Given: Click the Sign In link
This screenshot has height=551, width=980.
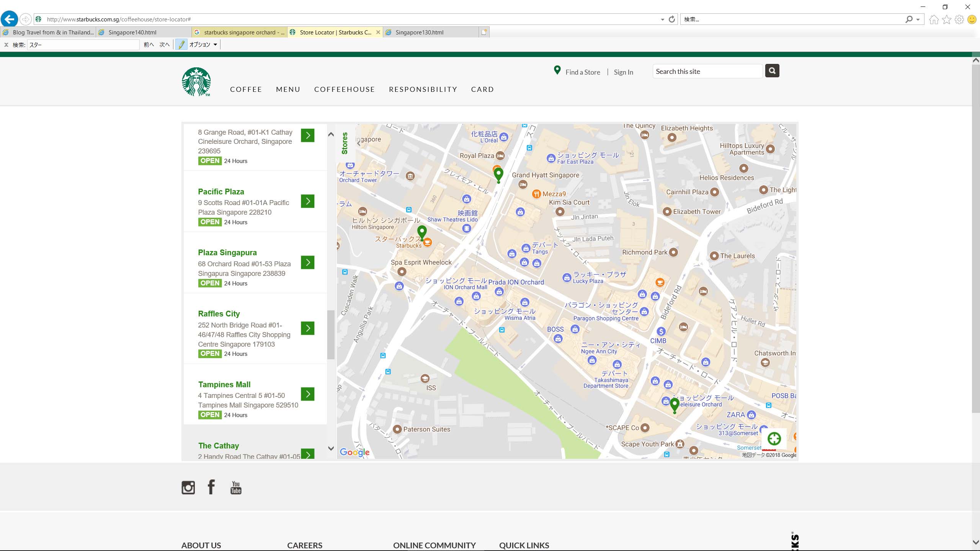Looking at the screenshot, I should point(623,72).
